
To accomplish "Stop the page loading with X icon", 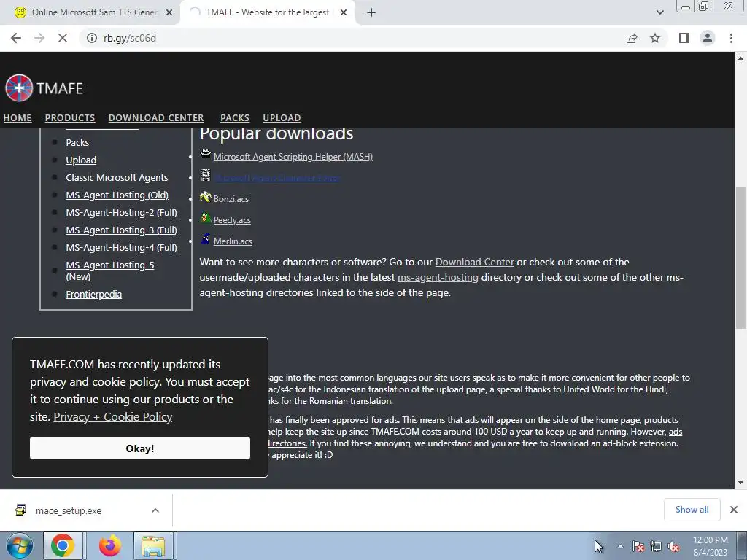I will [63, 38].
